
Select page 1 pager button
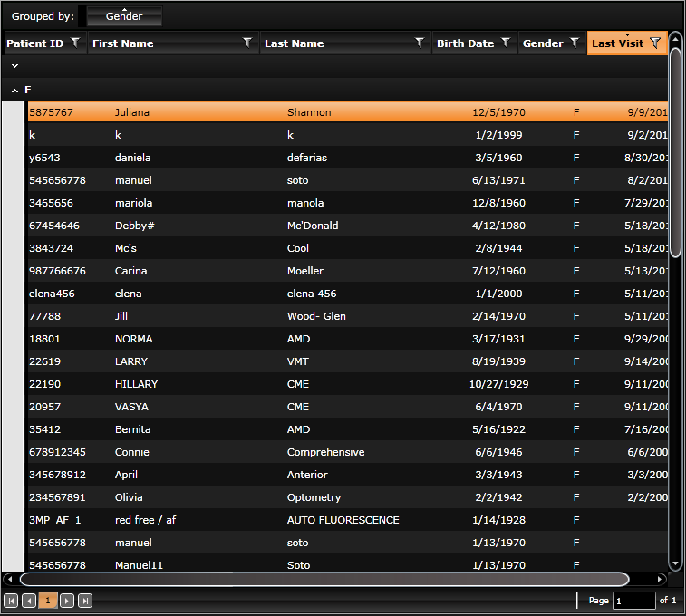click(48, 601)
